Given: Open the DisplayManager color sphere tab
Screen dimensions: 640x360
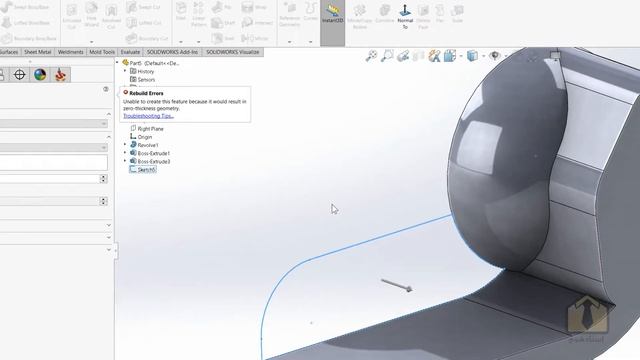Looking at the screenshot, I should point(40,75).
